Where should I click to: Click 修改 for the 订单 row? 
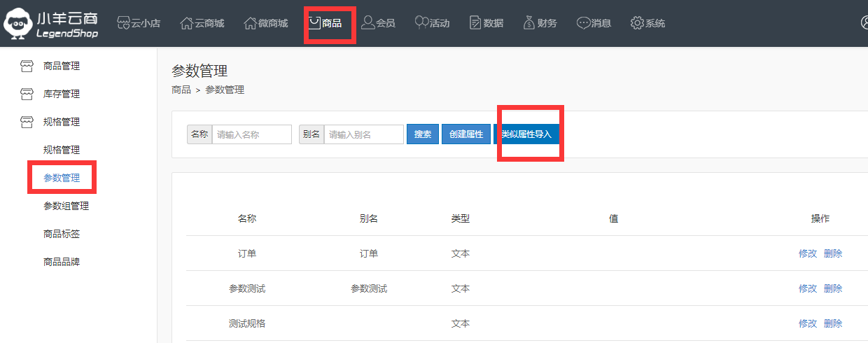[808, 253]
